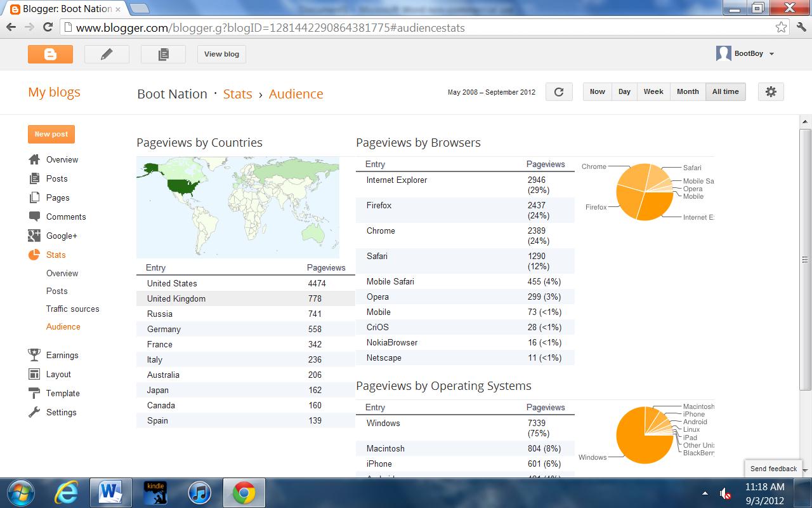Select the Week time range
This screenshot has height=508, width=812.
point(653,91)
